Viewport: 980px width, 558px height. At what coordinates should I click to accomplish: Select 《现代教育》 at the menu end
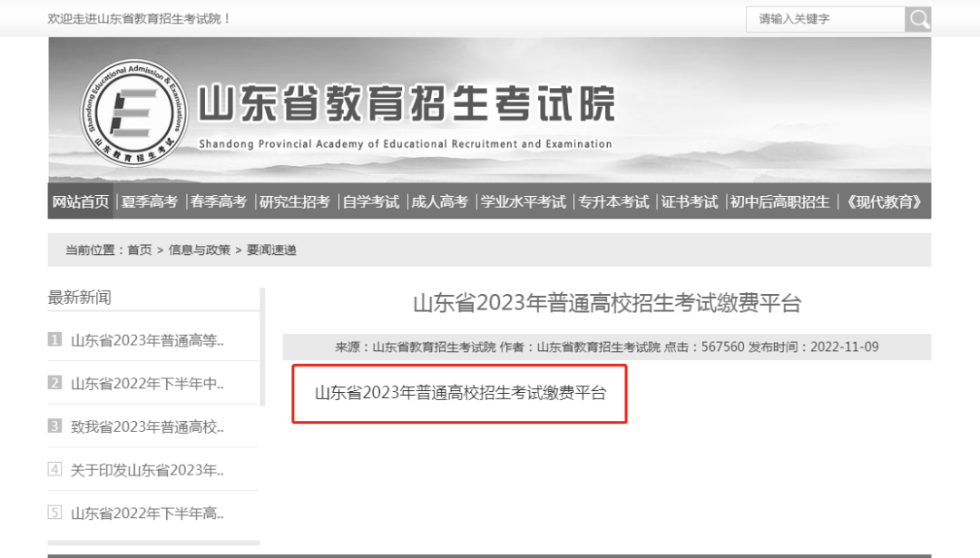click(x=881, y=201)
